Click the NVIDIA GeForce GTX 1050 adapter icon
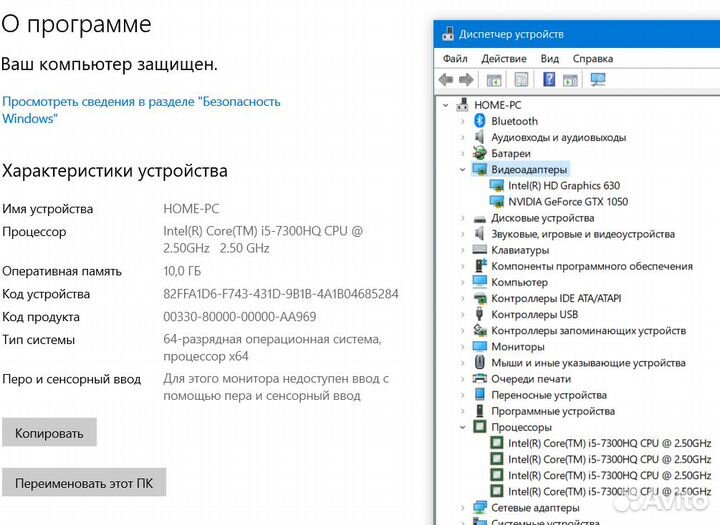The image size is (720, 525). (x=496, y=202)
